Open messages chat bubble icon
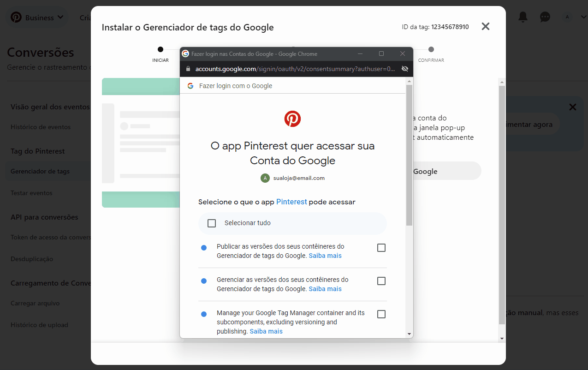The width and height of the screenshot is (588, 370). click(x=545, y=17)
